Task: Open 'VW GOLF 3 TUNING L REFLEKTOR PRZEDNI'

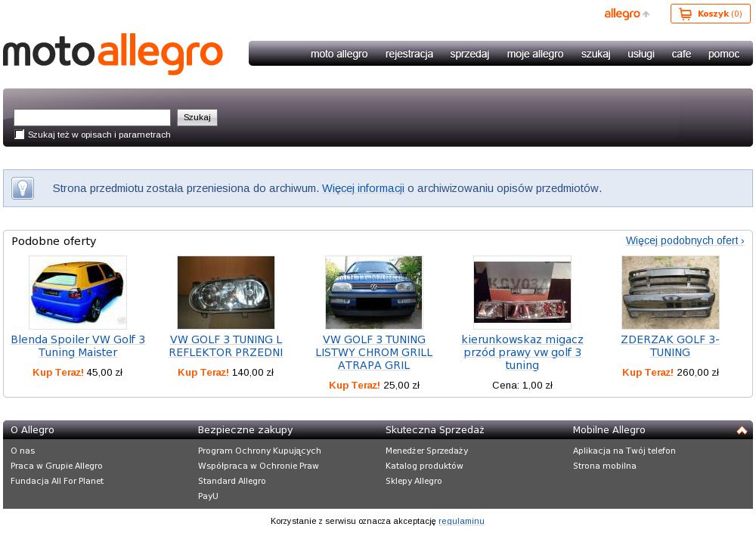Action: pyautogui.click(x=226, y=346)
